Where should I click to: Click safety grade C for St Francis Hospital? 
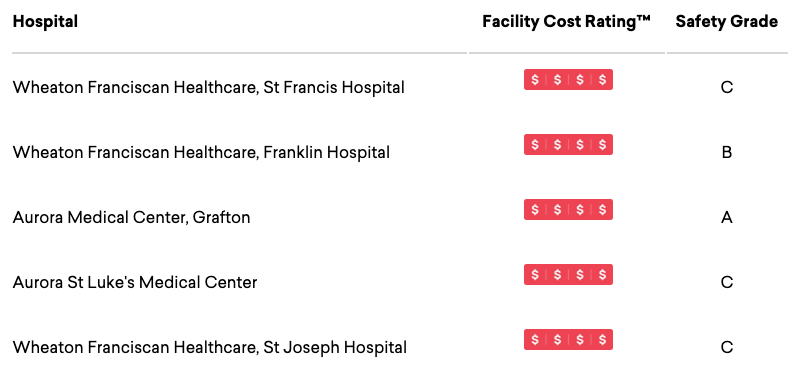727,87
